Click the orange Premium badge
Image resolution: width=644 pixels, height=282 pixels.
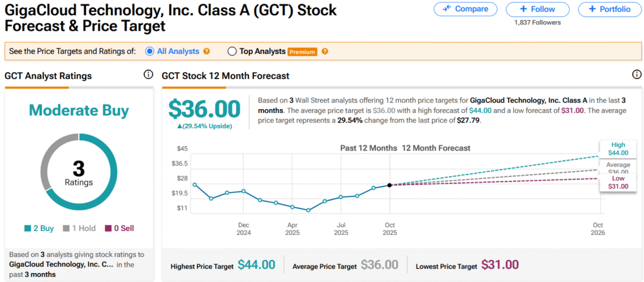point(302,52)
